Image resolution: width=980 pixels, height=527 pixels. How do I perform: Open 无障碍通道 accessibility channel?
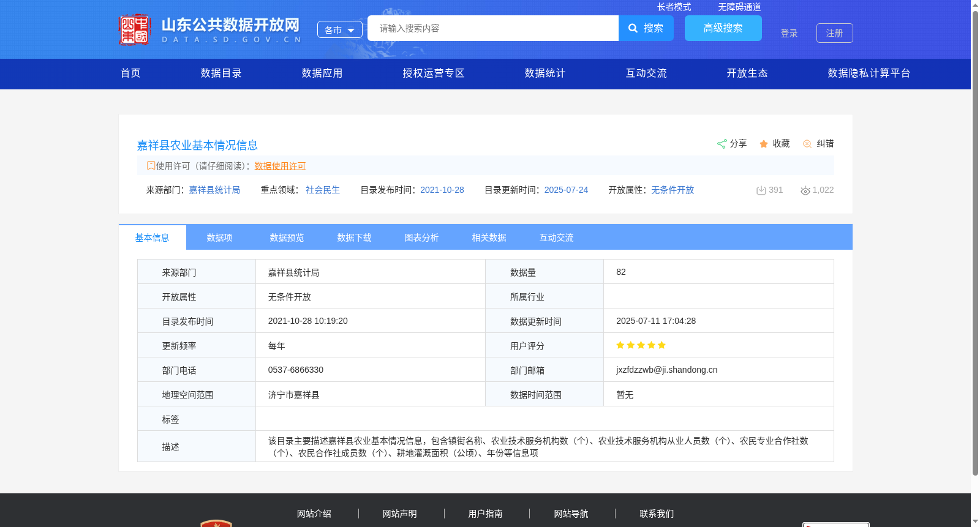[739, 7]
